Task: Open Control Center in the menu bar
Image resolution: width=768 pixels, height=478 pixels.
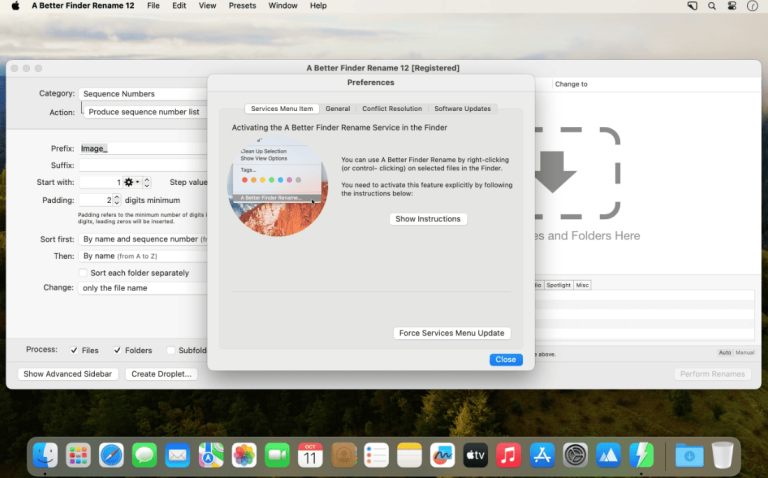Action: (732, 6)
